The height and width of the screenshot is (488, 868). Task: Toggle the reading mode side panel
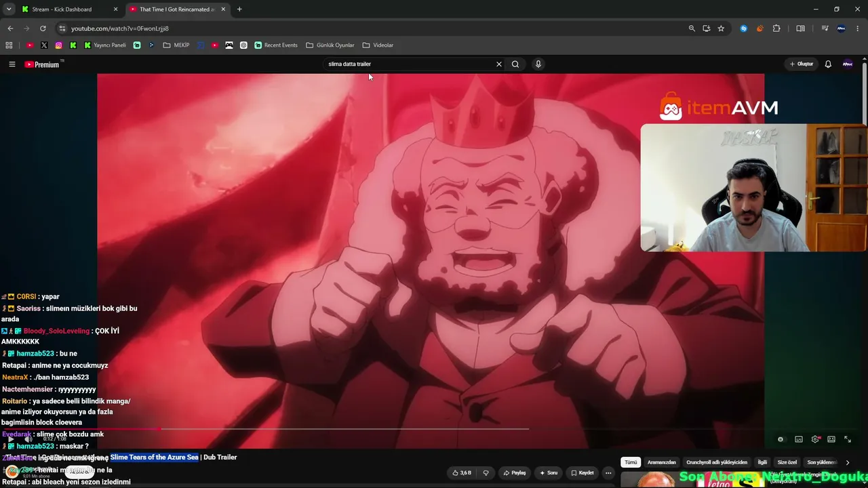click(x=801, y=28)
